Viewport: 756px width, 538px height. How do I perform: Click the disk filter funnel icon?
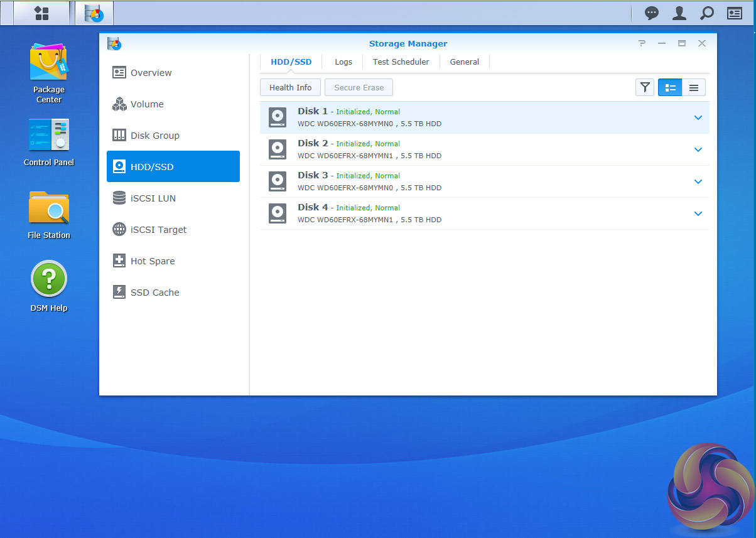(645, 88)
